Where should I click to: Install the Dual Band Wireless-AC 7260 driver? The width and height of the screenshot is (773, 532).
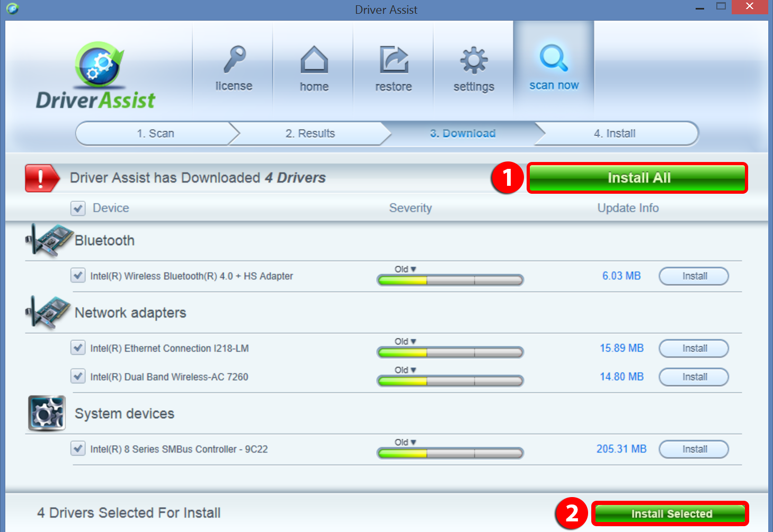[x=694, y=377]
